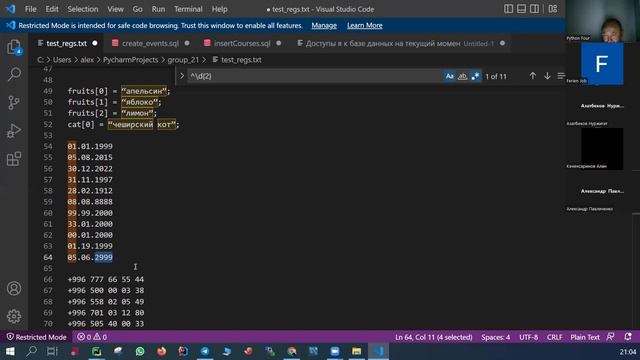Screen dimensions: 640x360
Task: Click PycharmProjects in breadcrumb
Action: [130, 60]
